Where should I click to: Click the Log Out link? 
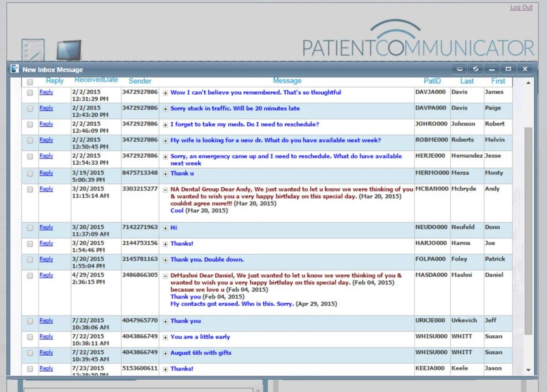click(x=521, y=7)
